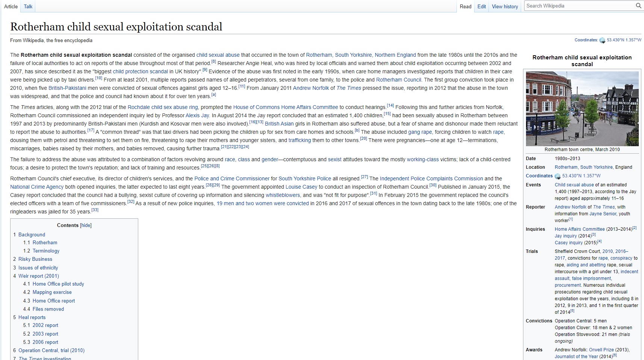Open Home Affairs Committee link in infobox
The width and height of the screenshot is (644, 360).
coord(580,229)
